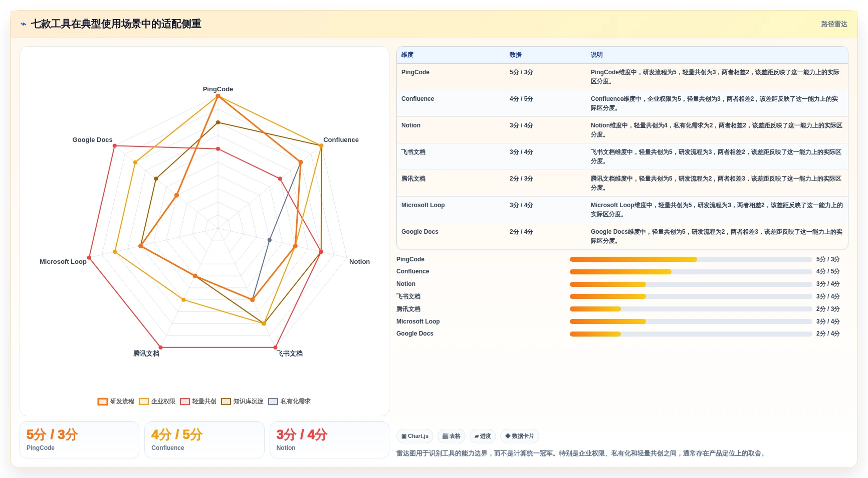Click the page title 七款工具在典型使用场景中的适配侧重
The height and width of the screenshot is (478, 868).
pyautogui.click(x=116, y=24)
